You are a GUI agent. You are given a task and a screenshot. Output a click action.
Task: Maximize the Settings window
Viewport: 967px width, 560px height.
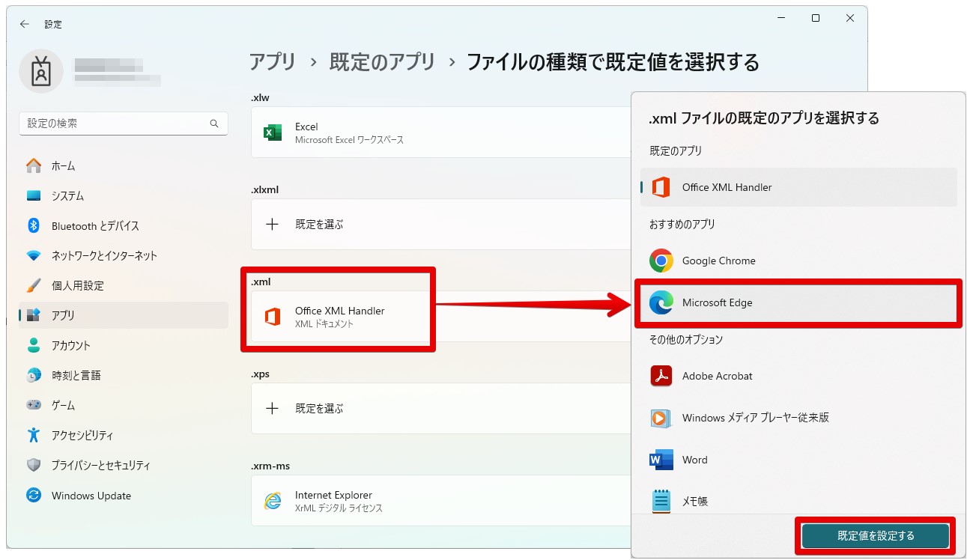coord(816,18)
